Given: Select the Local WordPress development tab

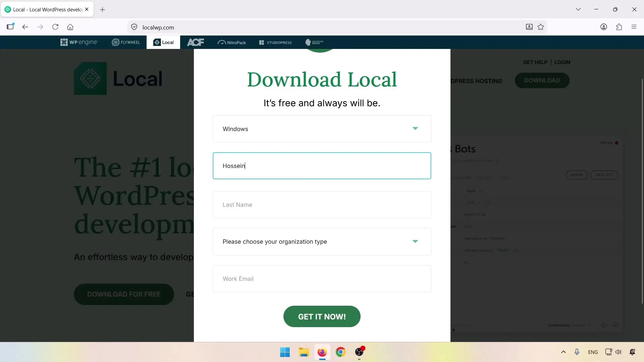Looking at the screenshot, I should pos(47,9).
